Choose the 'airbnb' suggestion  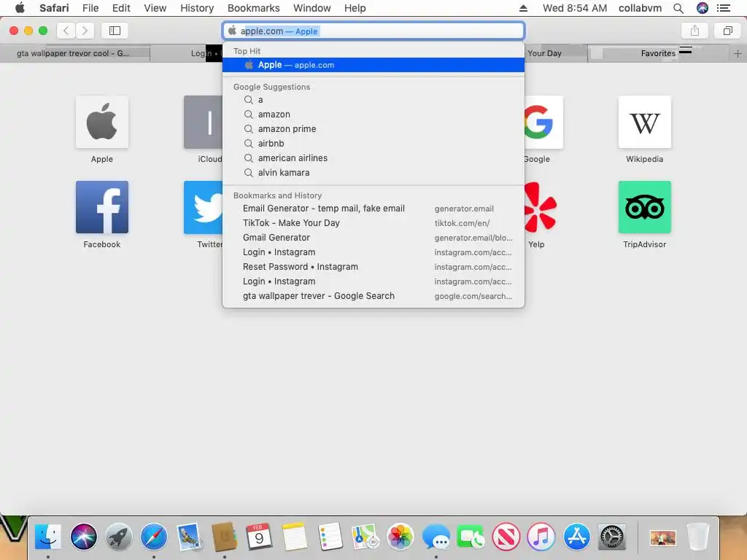(x=373, y=144)
